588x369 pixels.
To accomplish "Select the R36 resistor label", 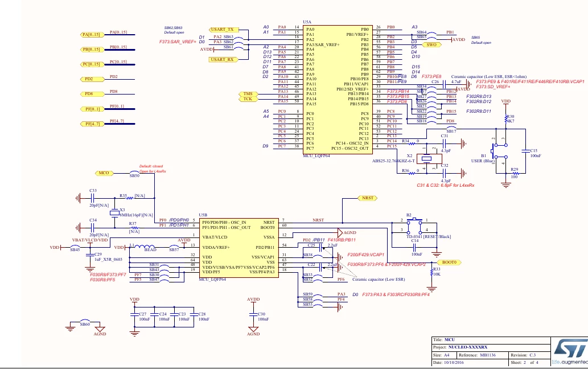I will click(405, 171).
